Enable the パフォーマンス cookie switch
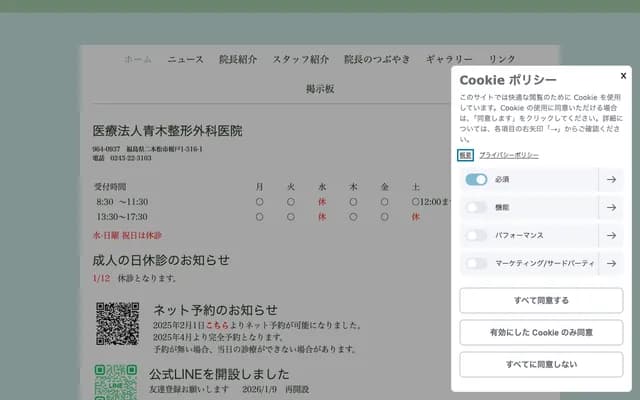This screenshot has width=640, height=400. (476, 236)
